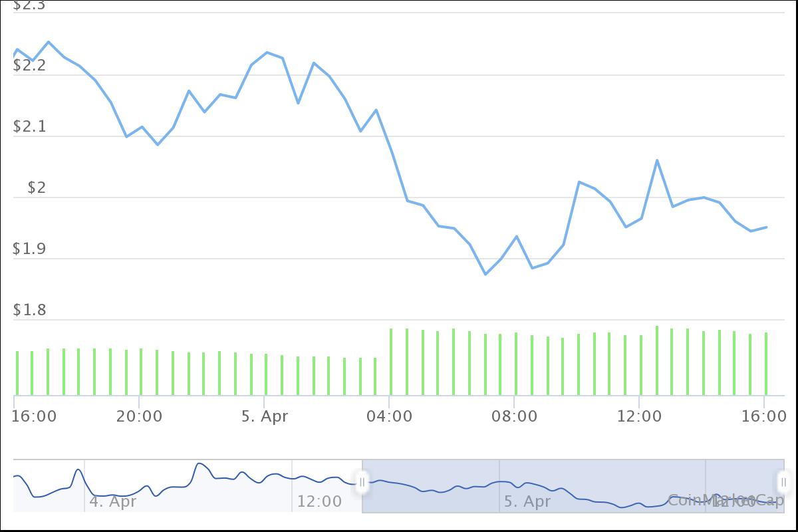The image size is (798, 532).
Task: Click inside the shaded navigator selection
Action: (x=572, y=485)
